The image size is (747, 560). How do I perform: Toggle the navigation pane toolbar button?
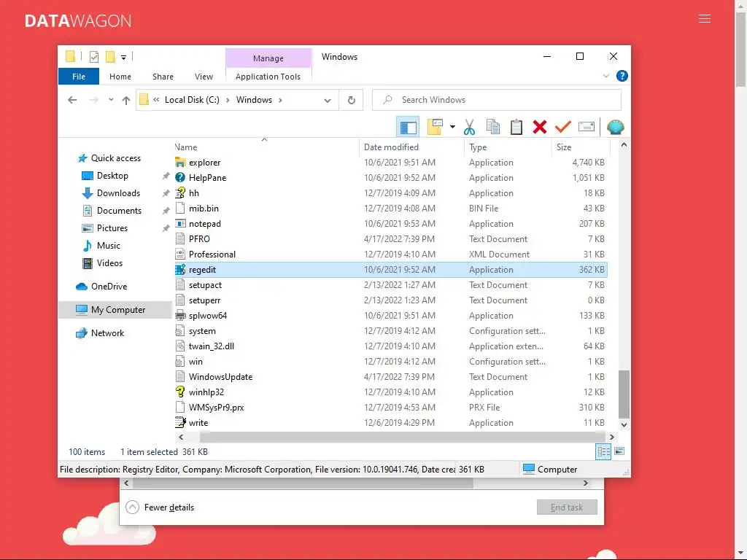(x=408, y=127)
